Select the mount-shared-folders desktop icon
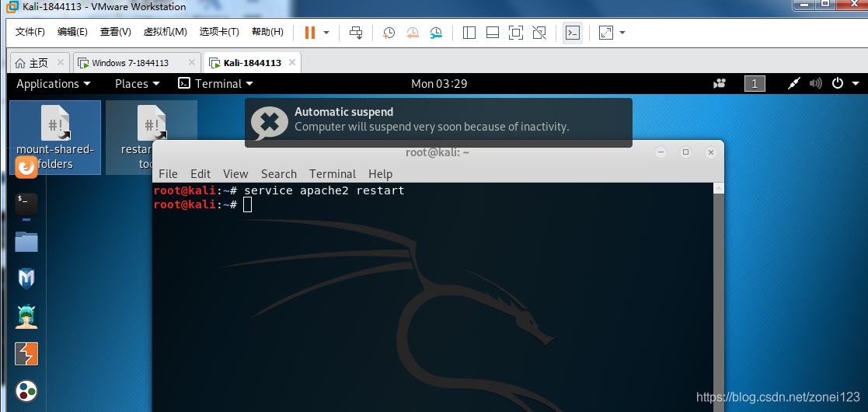 pos(55,138)
